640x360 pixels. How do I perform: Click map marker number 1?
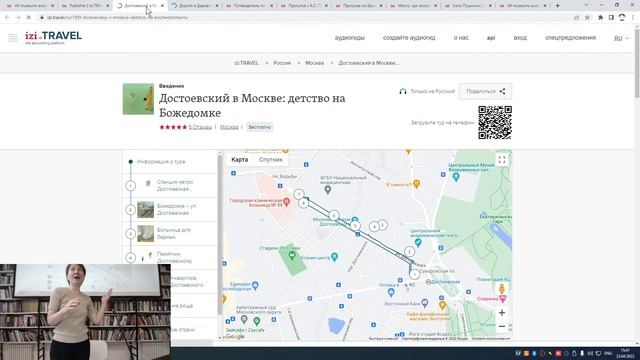click(x=414, y=274)
